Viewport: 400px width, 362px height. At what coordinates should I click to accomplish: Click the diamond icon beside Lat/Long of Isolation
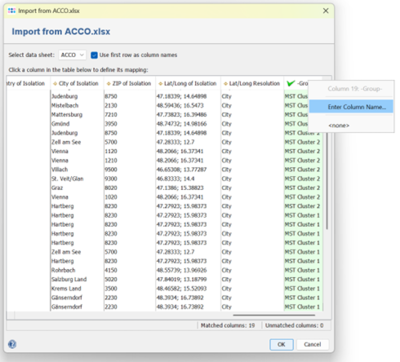coord(160,84)
